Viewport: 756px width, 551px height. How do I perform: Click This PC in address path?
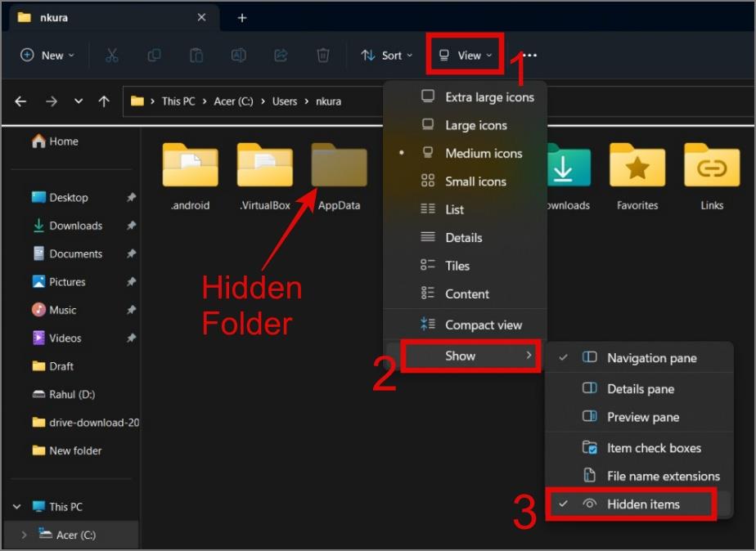(x=178, y=101)
